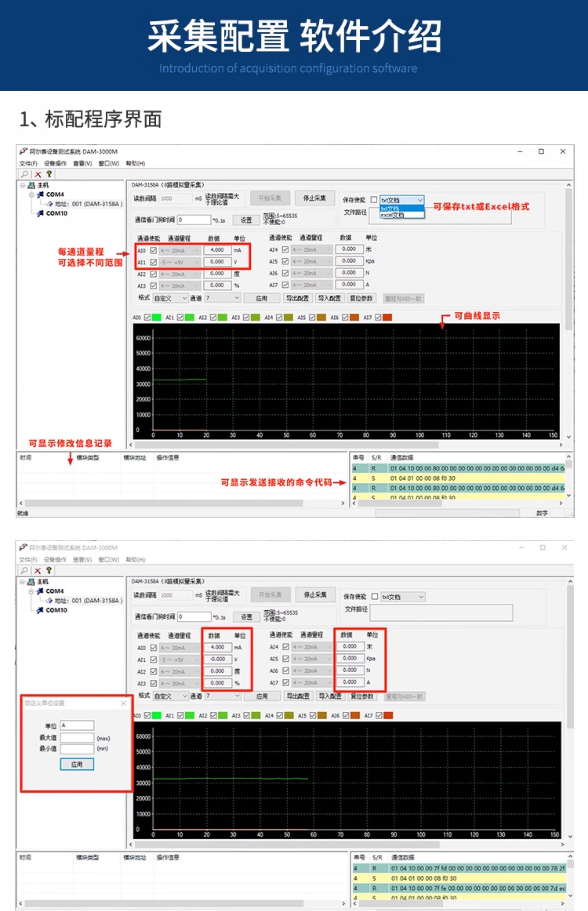Open the 帮助(H) menu in the lower window

pos(136,560)
